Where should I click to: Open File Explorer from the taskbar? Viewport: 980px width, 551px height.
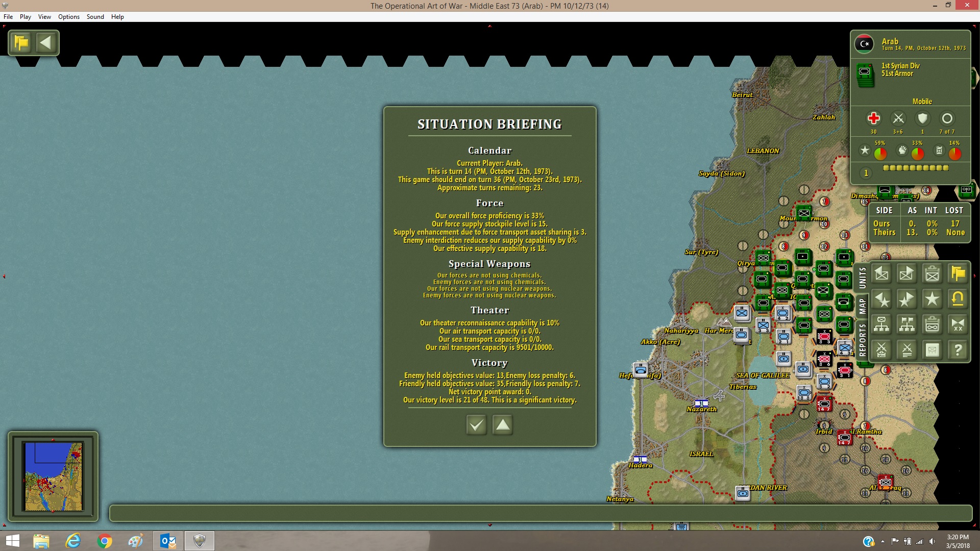41,541
